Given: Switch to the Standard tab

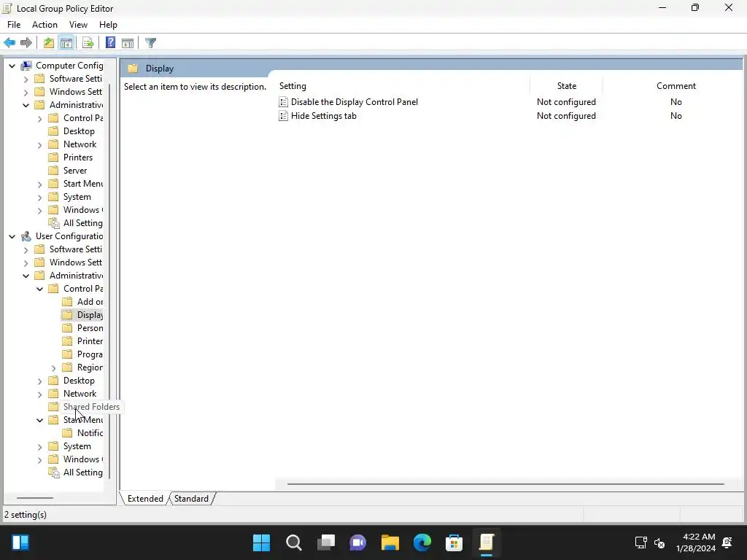Looking at the screenshot, I should click(192, 499).
